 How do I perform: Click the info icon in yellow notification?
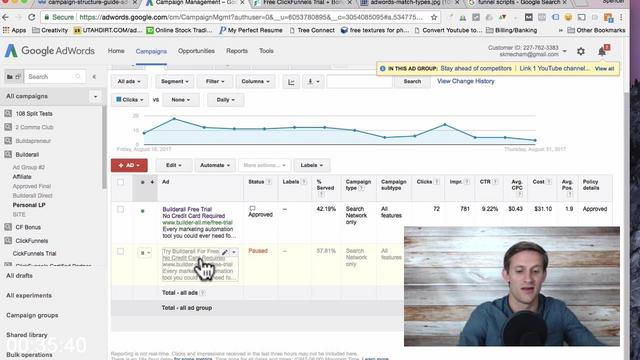point(382,69)
